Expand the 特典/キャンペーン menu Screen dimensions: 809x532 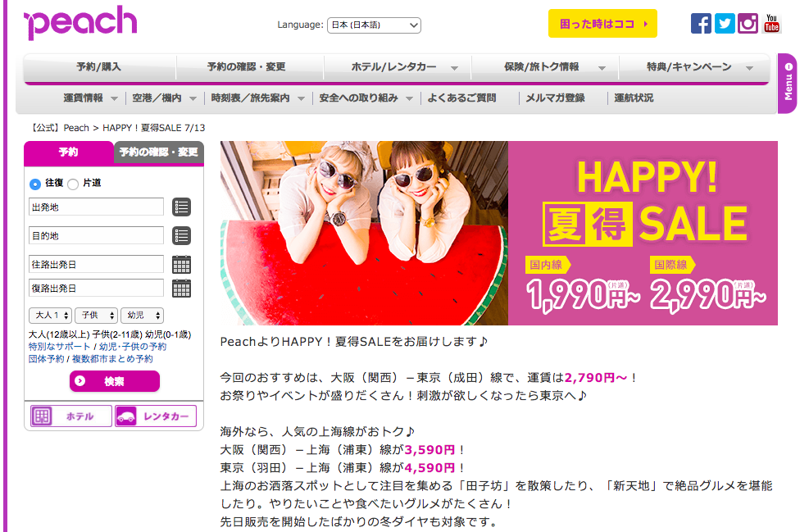[x=694, y=67]
